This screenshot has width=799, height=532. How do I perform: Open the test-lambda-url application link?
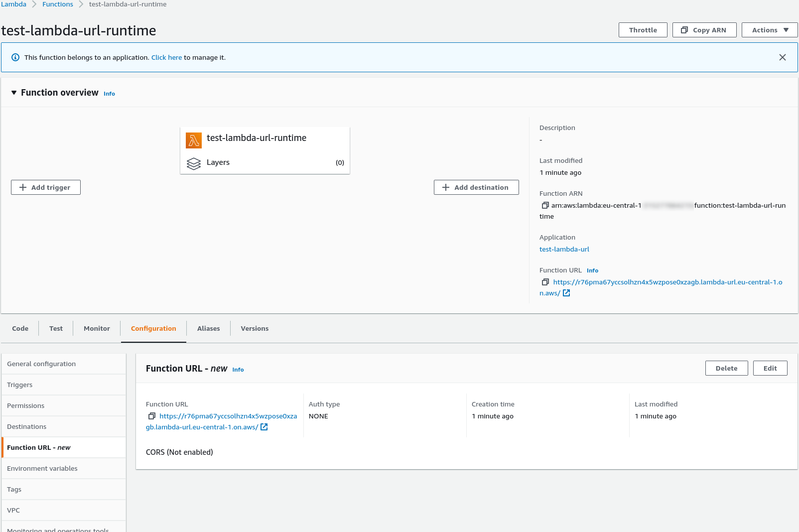click(564, 249)
